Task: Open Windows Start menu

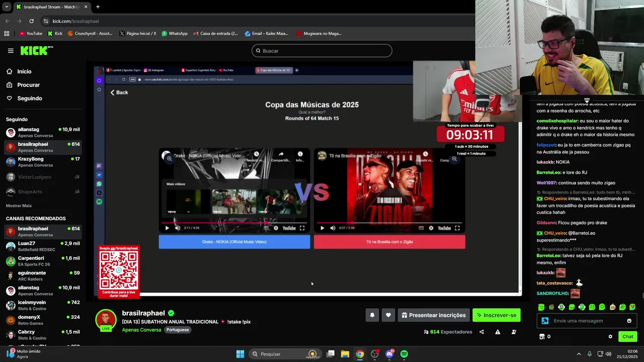Action: [x=240, y=354]
